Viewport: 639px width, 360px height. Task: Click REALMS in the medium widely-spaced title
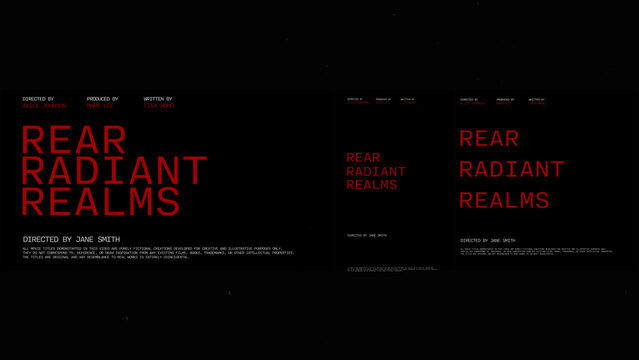[x=504, y=200]
